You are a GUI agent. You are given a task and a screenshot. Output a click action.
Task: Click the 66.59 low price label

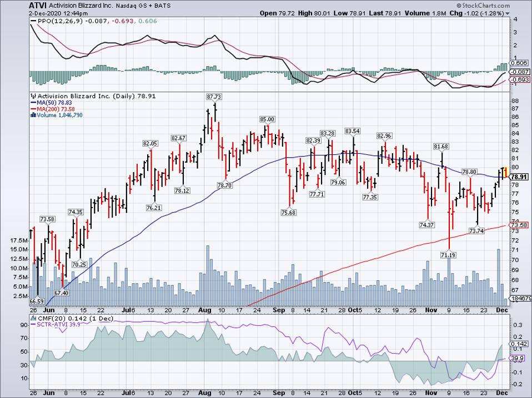(x=37, y=301)
